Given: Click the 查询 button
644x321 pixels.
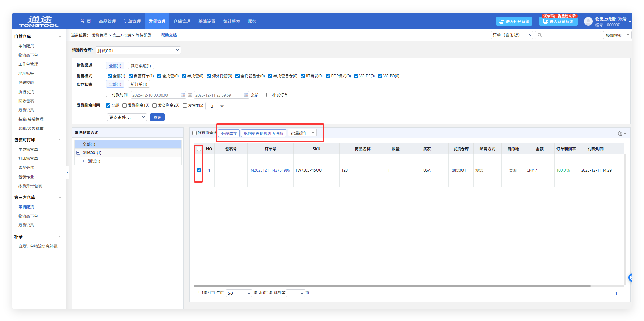Looking at the screenshot, I should tap(157, 117).
